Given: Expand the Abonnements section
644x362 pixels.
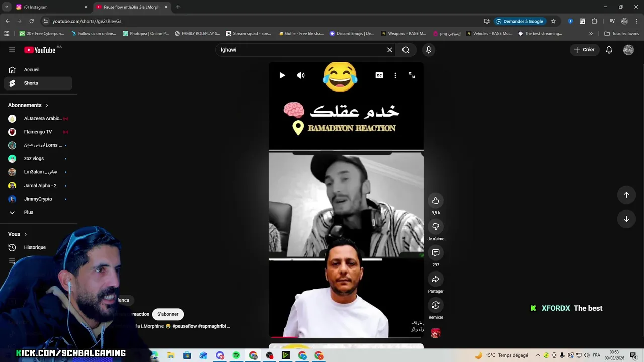Looking at the screenshot, I should (28, 105).
